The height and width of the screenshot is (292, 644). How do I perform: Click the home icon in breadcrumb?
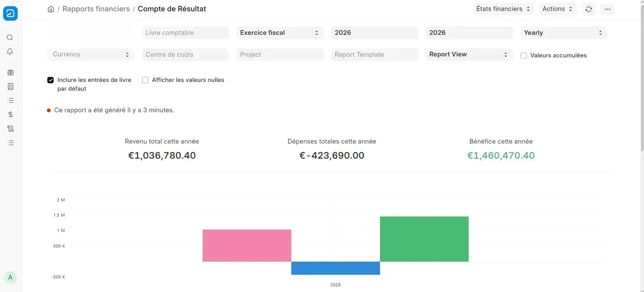pyautogui.click(x=51, y=9)
